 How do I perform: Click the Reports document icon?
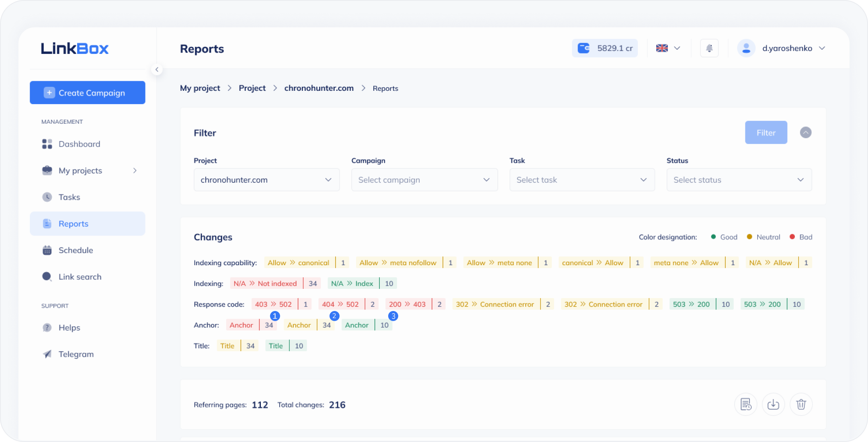[47, 223]
